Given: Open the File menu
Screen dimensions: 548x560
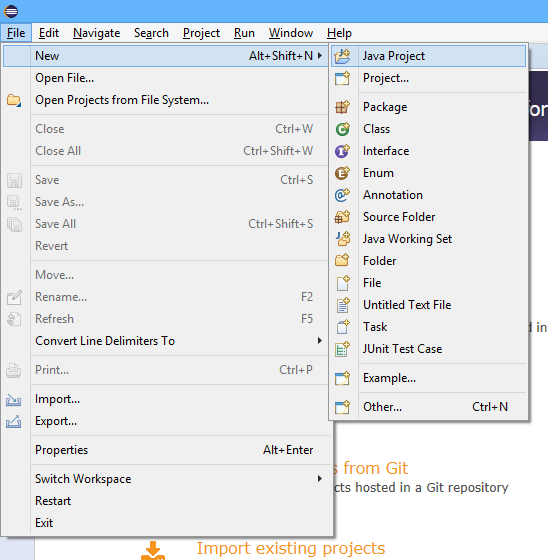Looking at the screenshot, I should tap(16, 33).
